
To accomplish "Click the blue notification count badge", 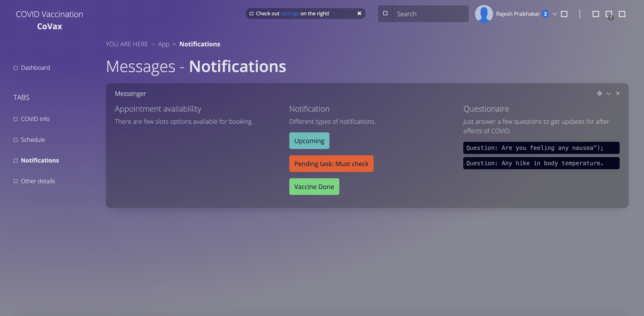I will [x=545, y=14].
